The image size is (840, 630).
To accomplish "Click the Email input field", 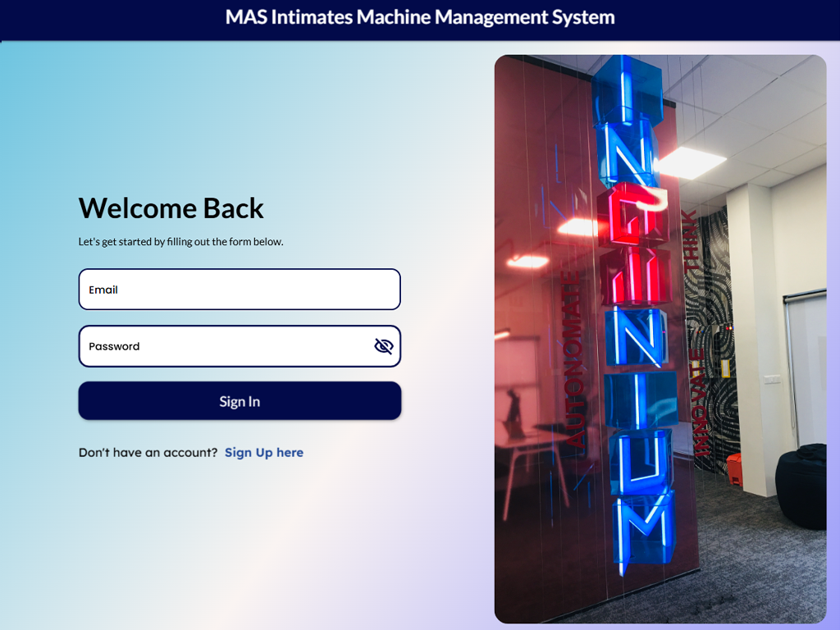I will point(239,290).
